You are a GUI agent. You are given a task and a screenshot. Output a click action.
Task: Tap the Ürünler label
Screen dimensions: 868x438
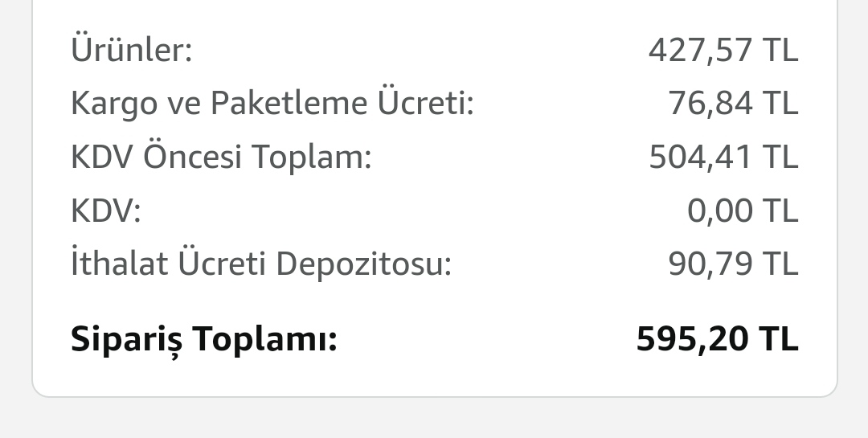[x=132, y=51]
